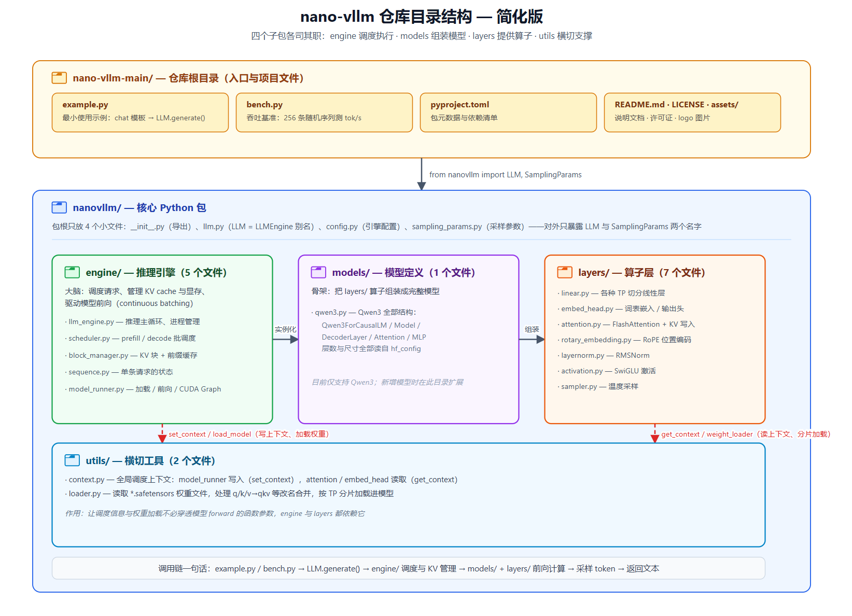This screenshot has height=616, width=852.
Task: Click the nanovllm package folder icon
Action: point(59,207)
